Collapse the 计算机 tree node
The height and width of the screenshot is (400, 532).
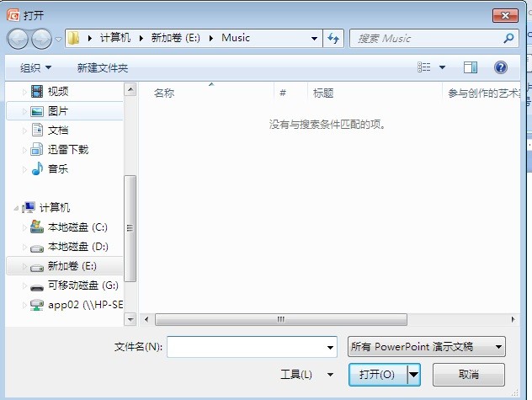click(x=16, y=208)
